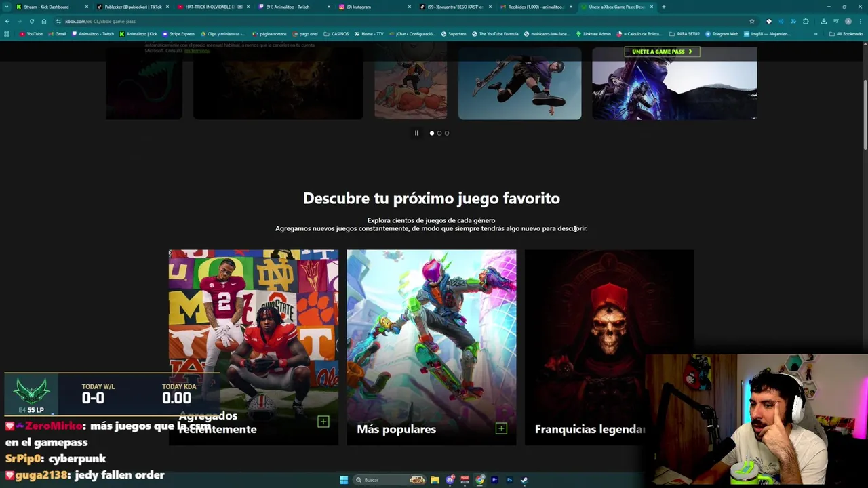Select the third carousel page dot

tap(447, 133)
